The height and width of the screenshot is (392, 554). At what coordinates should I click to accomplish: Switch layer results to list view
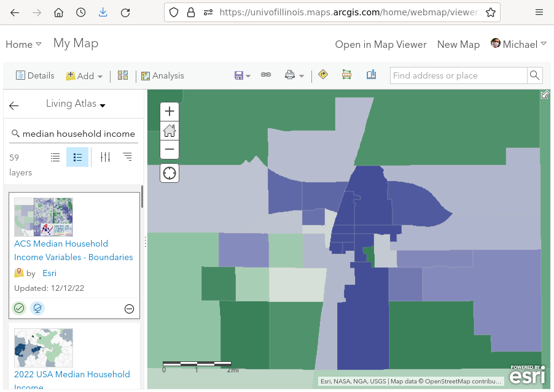click(55, 157)
